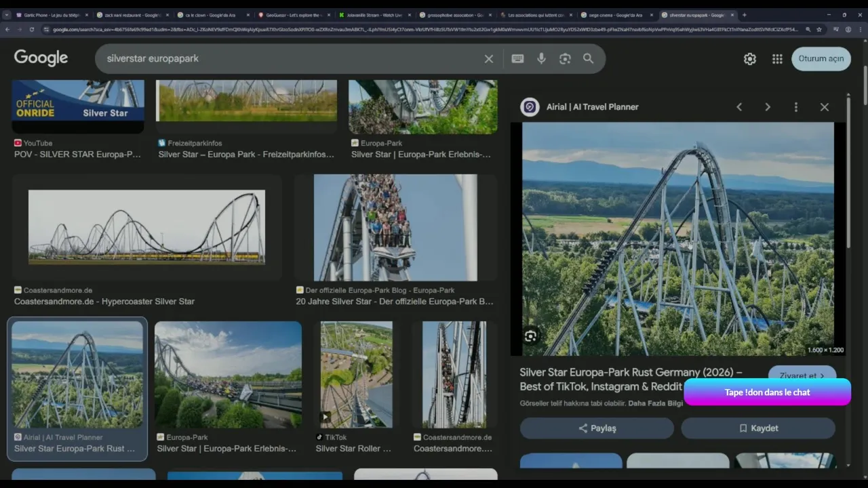Search by image using the lens icon
The image size is (868, 488).
(x=565, y=59)
